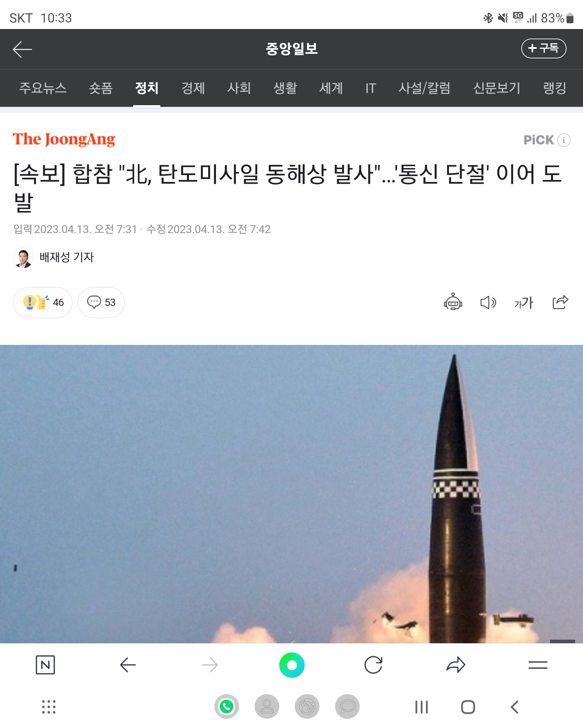Open Naver home N icon
583x728 pixels.
(45, 665)
